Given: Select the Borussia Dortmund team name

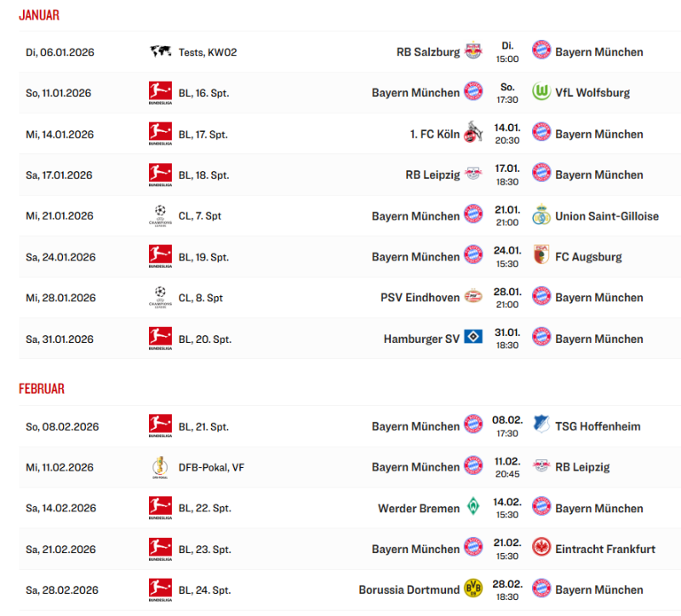Looking at the screenshot, I should (x=409, y=590).
